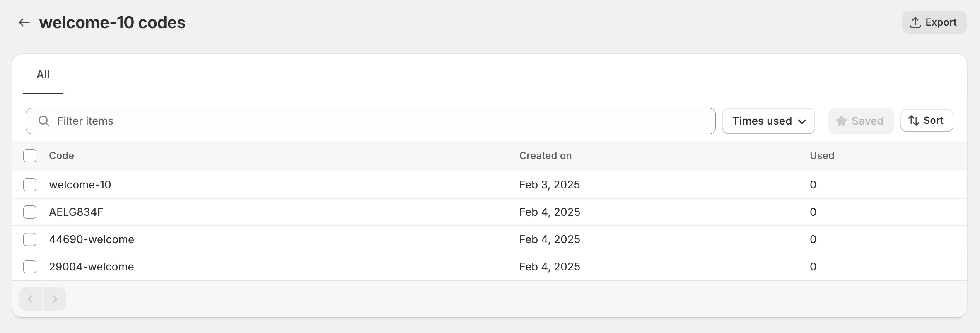Switch to the All tab
Viewport: 980px width, 333px height.
pyautogui.click(x=43, y=75)
